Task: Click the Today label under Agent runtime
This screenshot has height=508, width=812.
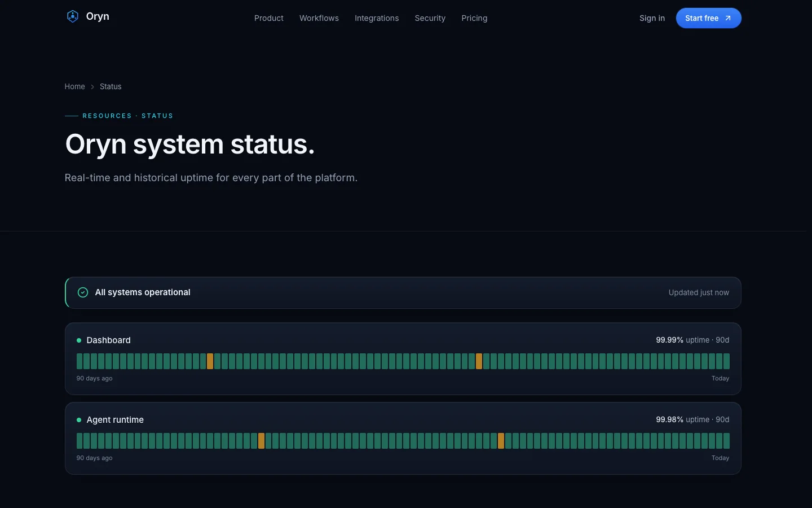Action: click(x=720, y=458)
